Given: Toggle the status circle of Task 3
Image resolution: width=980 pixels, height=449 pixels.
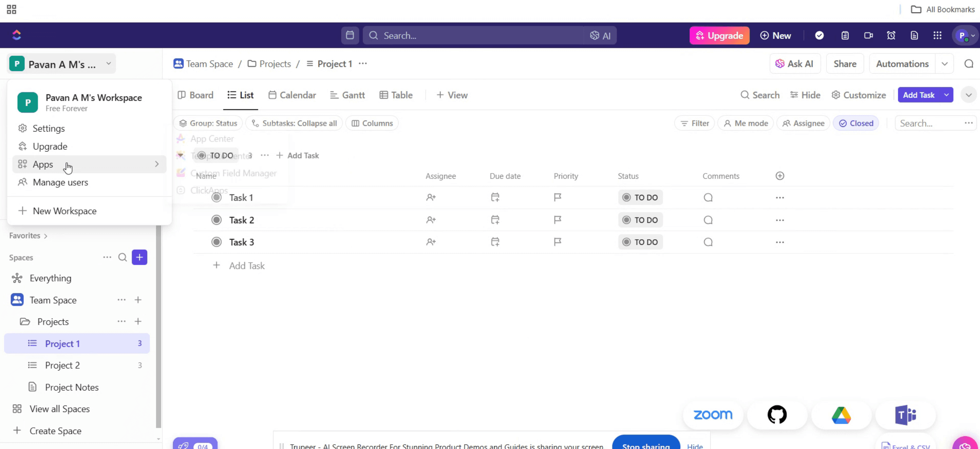Looking at the screenshot, I should [x=217, y=242].
